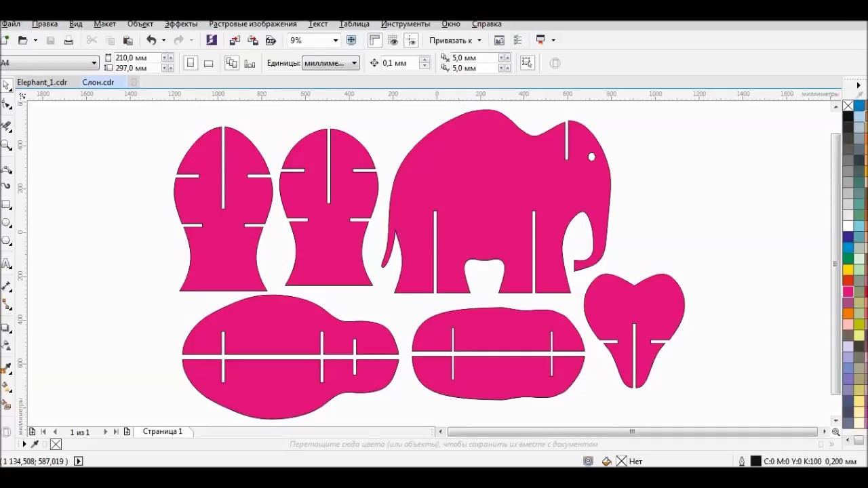Expand the Undo history dropdown arrow
This screenshot has height=488, width=868.
pos(163,41)
